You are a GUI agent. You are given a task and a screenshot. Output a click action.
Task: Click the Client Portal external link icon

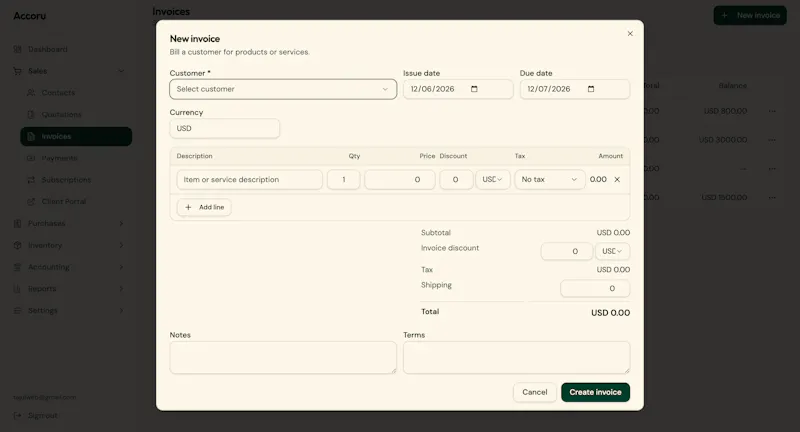pyautogui.click(x=31, y=201)
